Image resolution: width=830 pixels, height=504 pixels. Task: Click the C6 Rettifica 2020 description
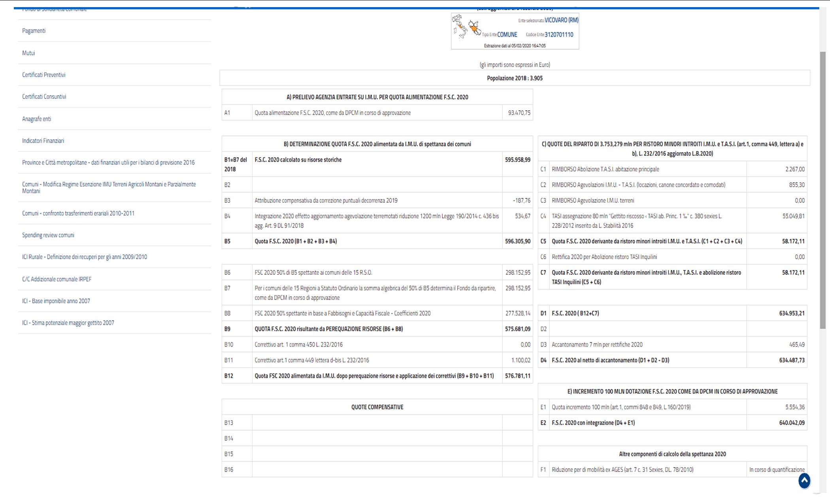pos(604,257)
